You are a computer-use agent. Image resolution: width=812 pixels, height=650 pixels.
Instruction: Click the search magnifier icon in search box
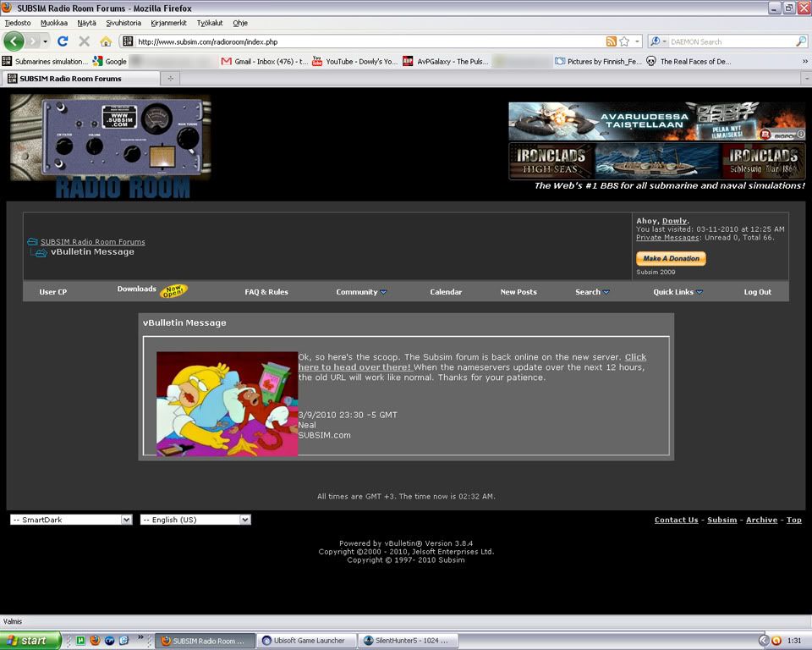click(x=801, y=41)
